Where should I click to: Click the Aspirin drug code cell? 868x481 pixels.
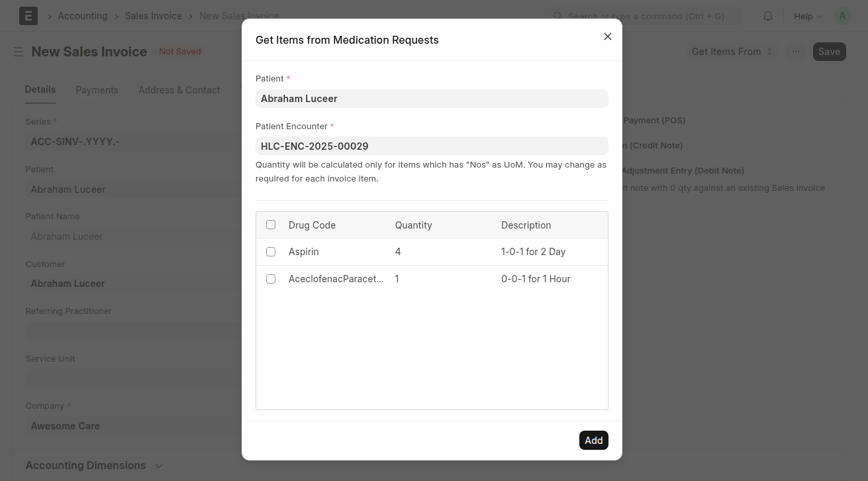pyautogui.click(x=304, y=252)
